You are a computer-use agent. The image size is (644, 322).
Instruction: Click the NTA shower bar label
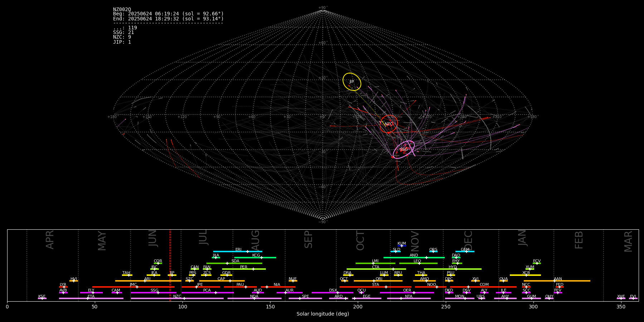coord(409,297)
